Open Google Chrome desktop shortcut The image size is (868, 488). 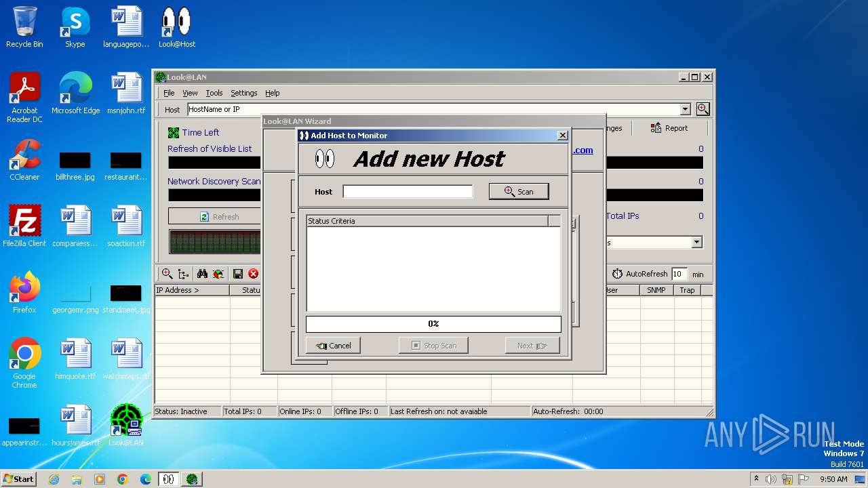click(24, 363)
